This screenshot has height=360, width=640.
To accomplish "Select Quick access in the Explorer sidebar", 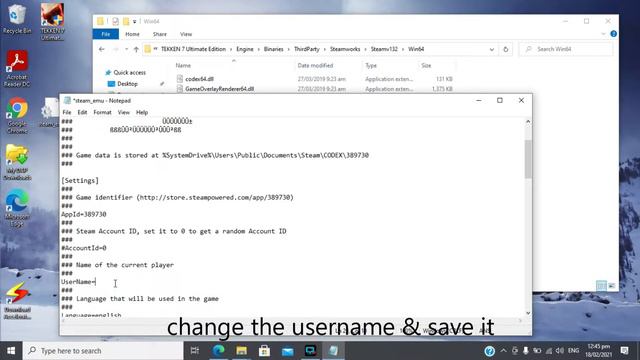I will click(x=129, y=72).
